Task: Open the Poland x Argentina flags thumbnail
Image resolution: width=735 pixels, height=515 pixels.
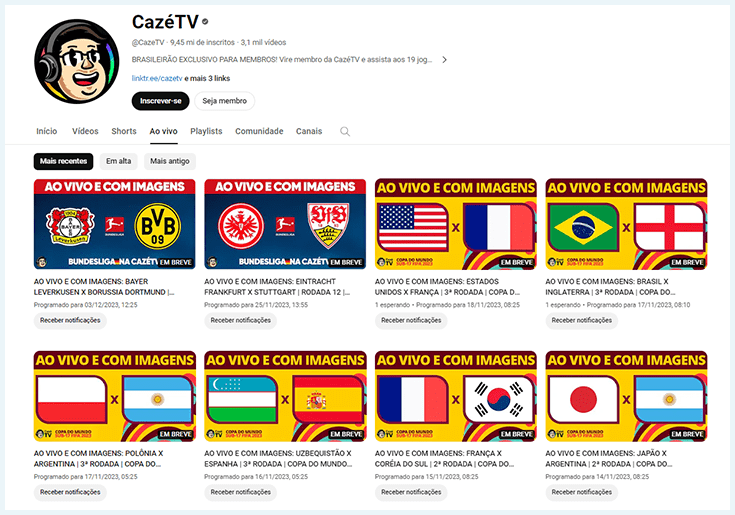Action: point(114,396)
